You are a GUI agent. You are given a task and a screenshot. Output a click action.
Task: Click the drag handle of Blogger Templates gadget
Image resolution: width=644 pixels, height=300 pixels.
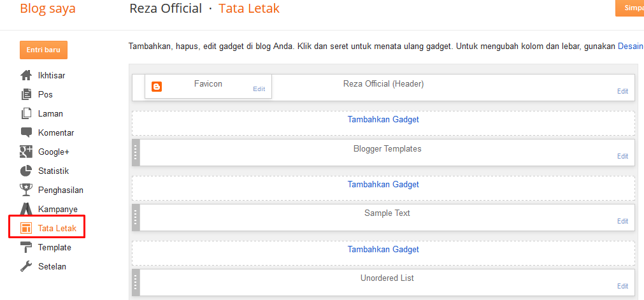136,152
